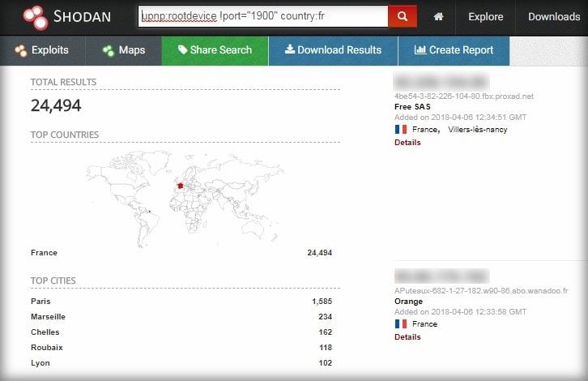
Task: Open the Explore page
Action: [x=486, y=16]
